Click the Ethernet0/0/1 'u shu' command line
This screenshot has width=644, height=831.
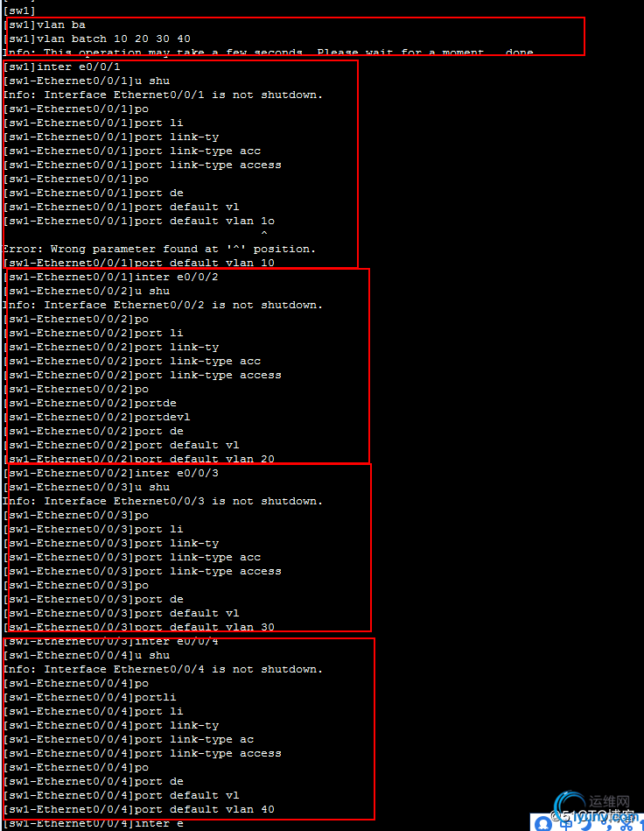point(87,81)
